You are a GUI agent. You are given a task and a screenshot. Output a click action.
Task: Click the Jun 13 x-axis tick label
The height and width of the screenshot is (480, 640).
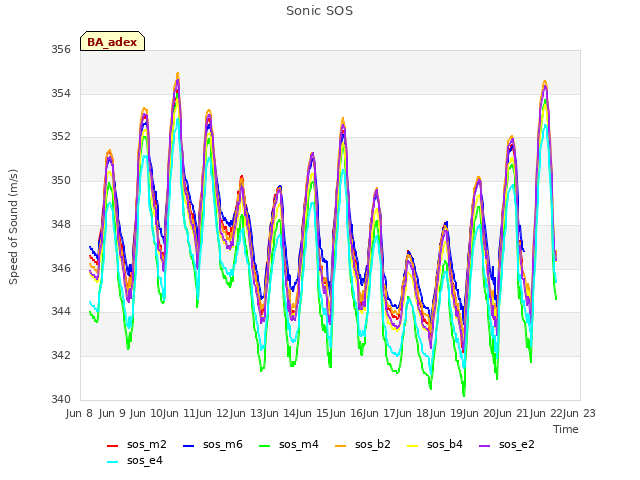click(246, 413)
